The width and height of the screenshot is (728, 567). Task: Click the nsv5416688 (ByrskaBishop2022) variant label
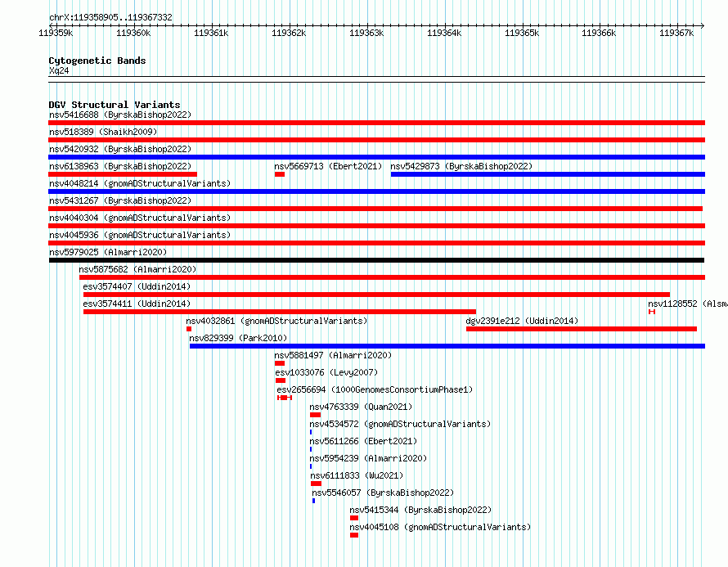[120, 115]
